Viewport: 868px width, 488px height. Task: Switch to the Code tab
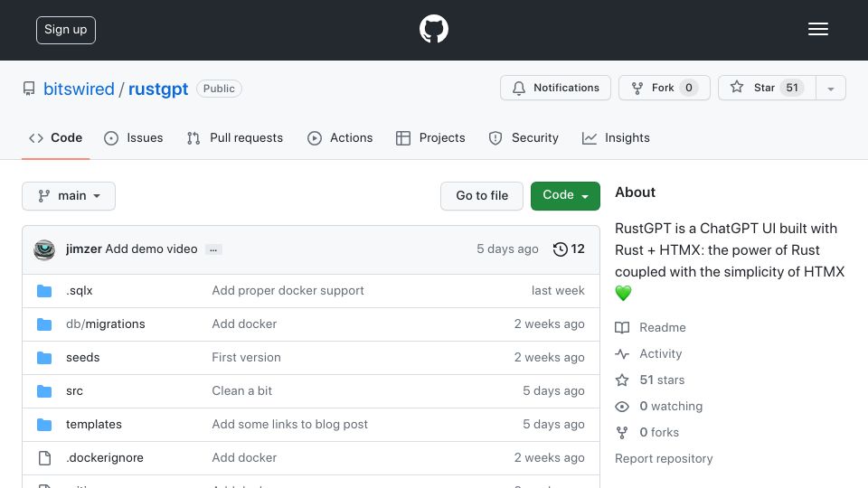click(56, 137)
